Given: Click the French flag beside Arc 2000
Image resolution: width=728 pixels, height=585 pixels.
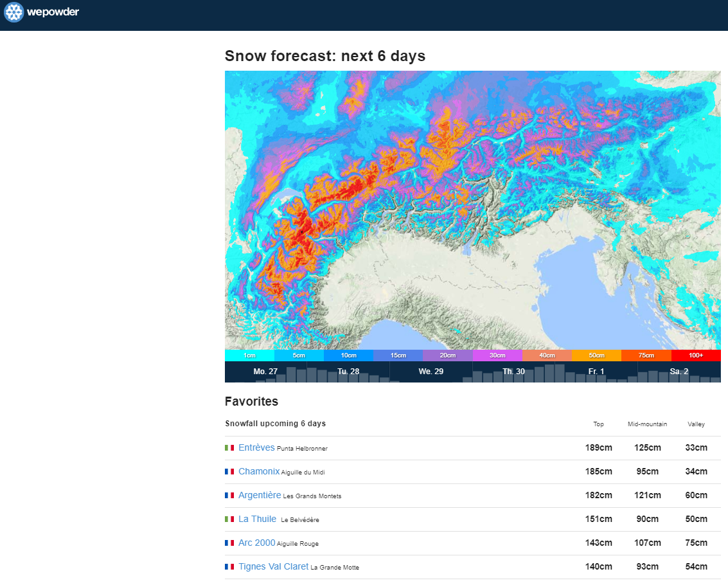Looking at the screenshot, I should (x=229, y=543).
